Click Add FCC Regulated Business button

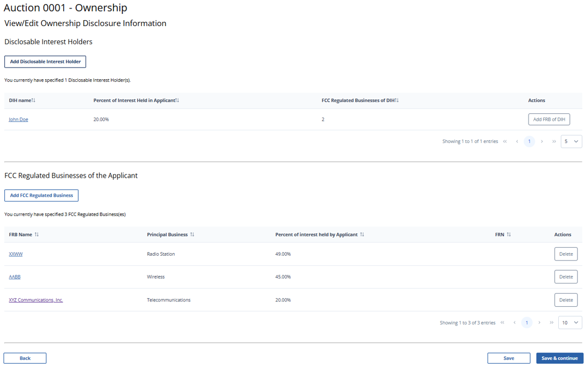click(41, 196)
